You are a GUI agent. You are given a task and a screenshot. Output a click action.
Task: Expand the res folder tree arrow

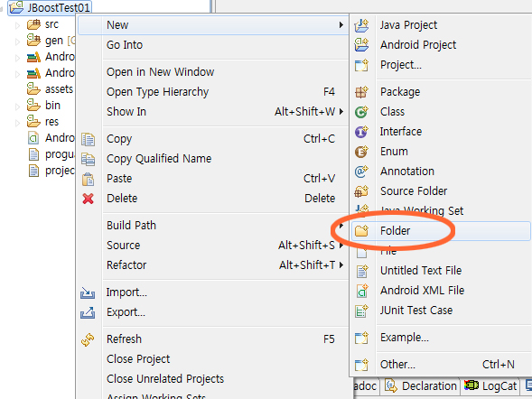tap(18, 123)
